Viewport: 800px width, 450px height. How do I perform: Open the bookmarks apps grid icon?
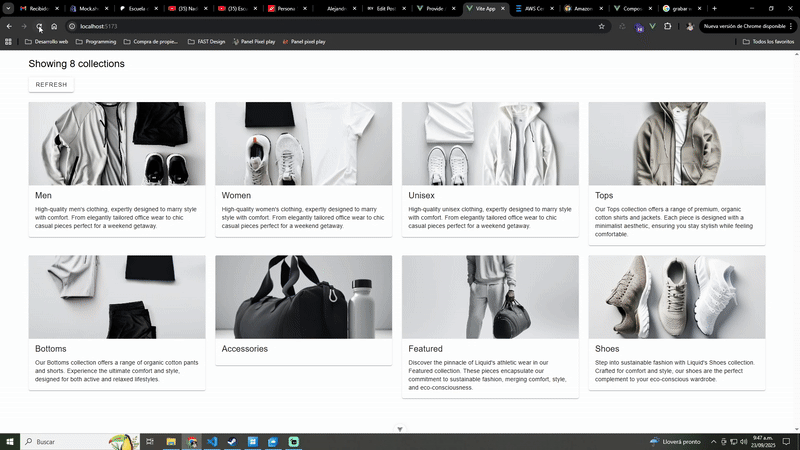coord(9,42)
